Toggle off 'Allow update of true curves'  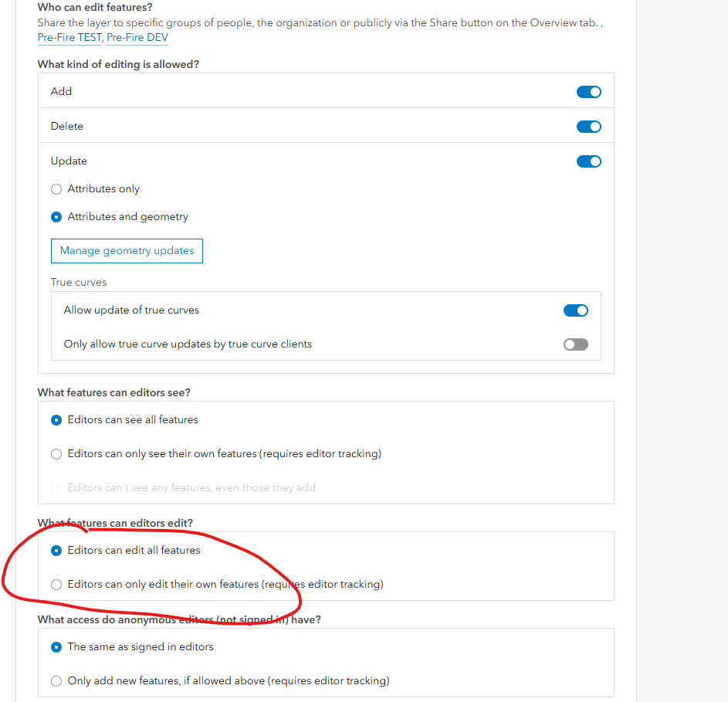(x=575, y=310)
